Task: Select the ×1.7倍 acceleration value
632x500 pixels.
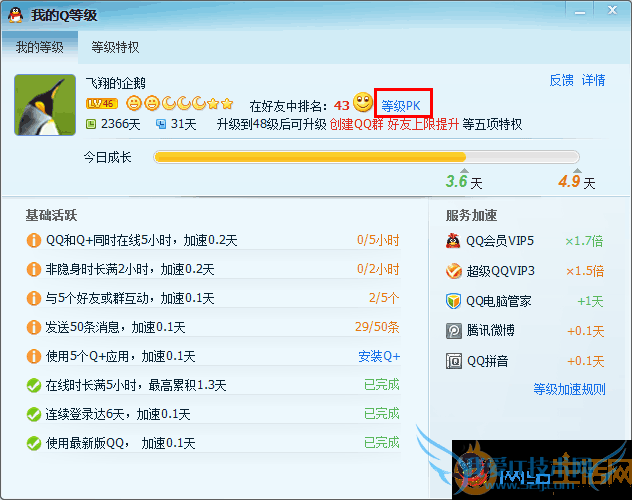Action: point(584,241)
